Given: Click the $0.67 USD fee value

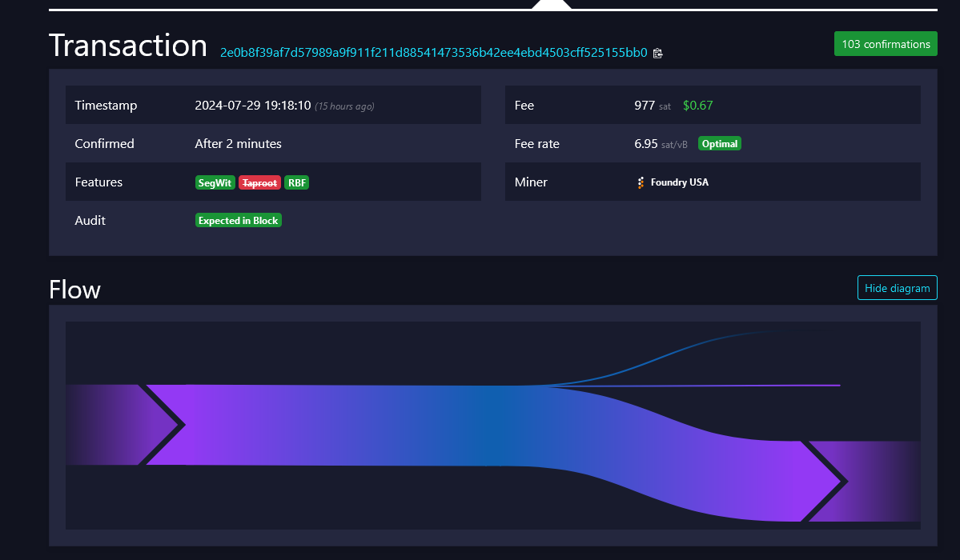Looking at the screenshot, I should point(697,105).
